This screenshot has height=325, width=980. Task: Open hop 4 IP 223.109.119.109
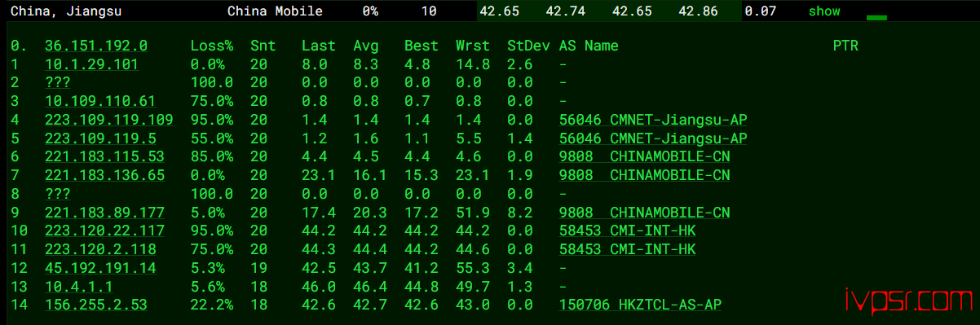[109, 120]
